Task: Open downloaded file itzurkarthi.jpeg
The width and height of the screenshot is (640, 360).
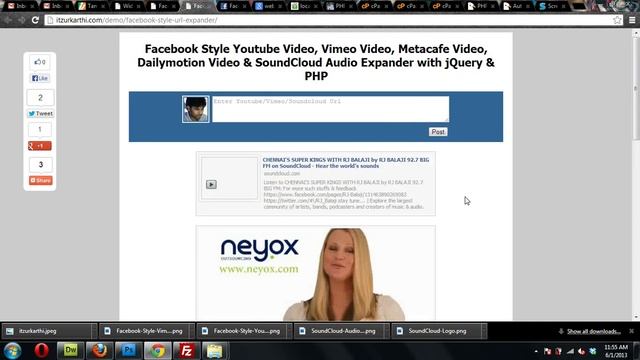Action: 46,331
